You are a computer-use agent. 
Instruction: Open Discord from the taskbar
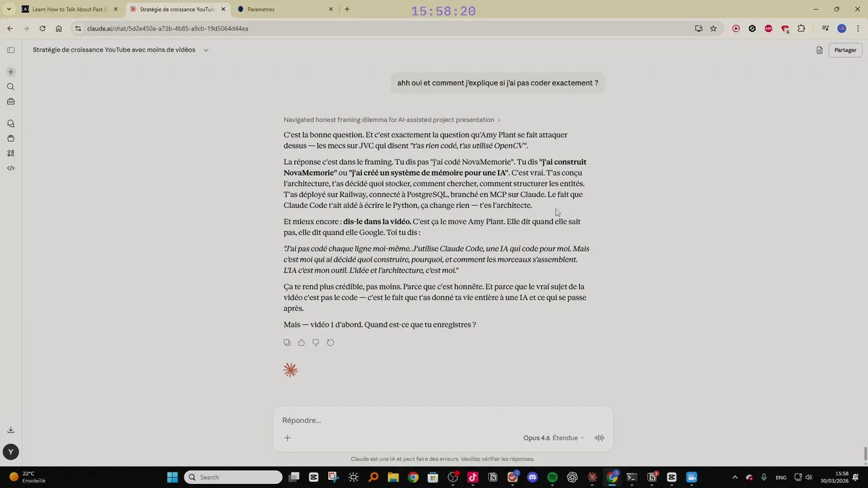(532, 477)
